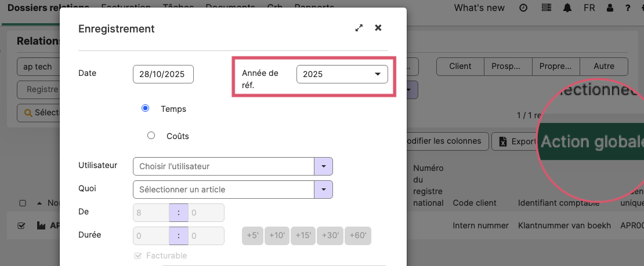The image size is (644, 266).
Task: Click the Klantnummer van boekh cell
Action: [x=565, y=225]
